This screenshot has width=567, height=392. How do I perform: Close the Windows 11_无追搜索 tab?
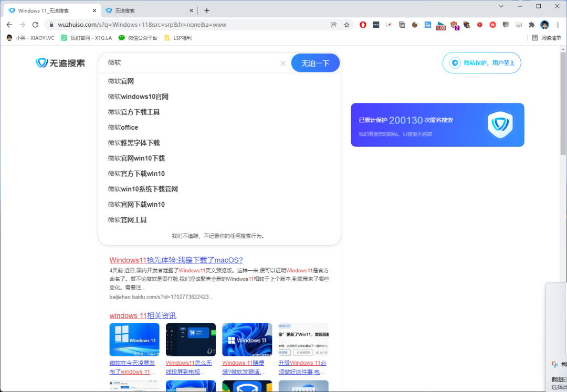(94, 10)
